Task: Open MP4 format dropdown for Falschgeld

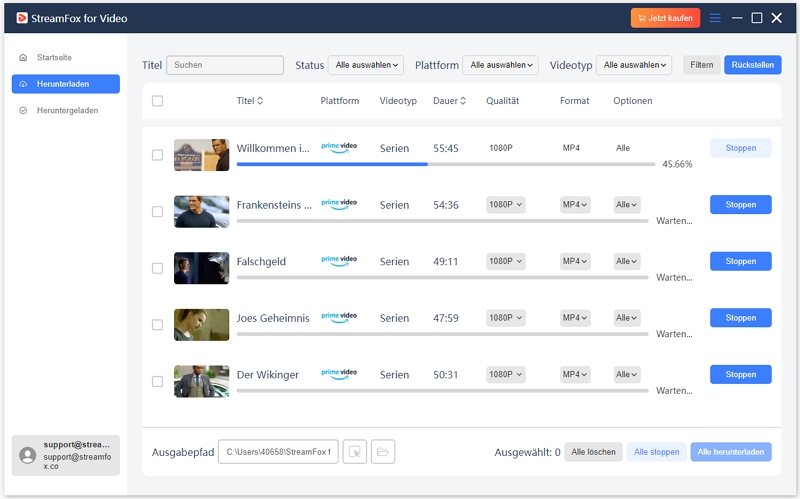Action: coord(575,261)
